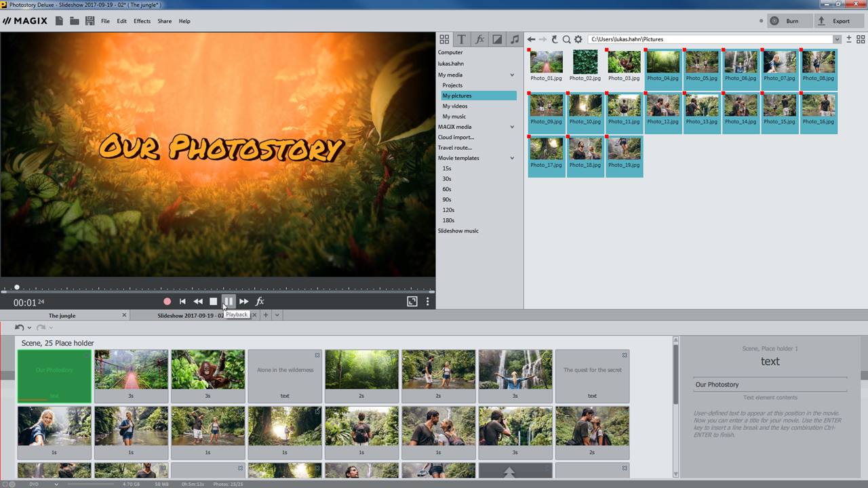
Task: Redo the last undone action
Action: [41, 327]
